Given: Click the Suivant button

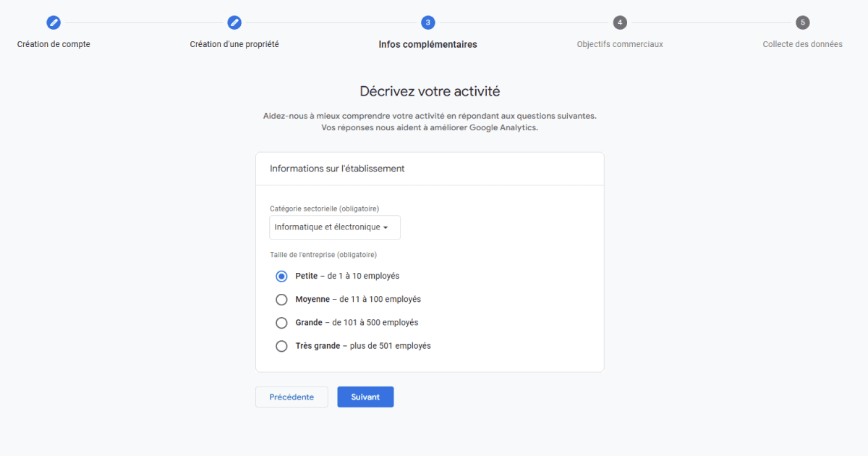Looking at the screenshot, I should click(x=365, y=397).
